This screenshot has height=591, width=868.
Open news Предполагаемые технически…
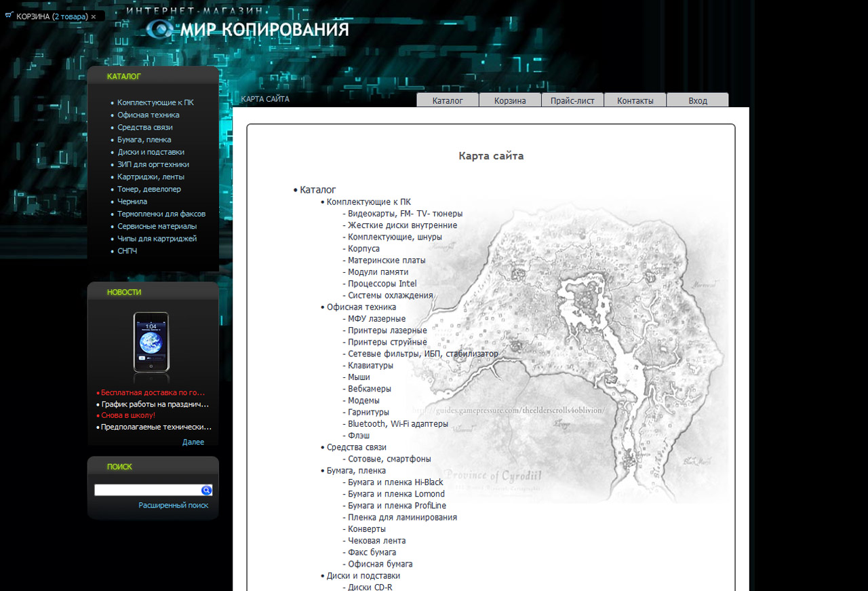coord(156,427)
